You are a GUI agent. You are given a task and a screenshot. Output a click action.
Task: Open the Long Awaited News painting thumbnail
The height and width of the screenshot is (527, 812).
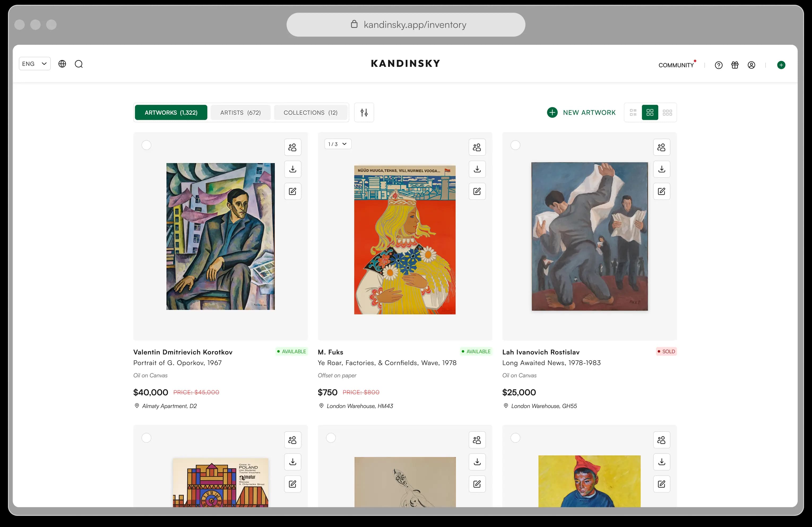coord(590,236)
